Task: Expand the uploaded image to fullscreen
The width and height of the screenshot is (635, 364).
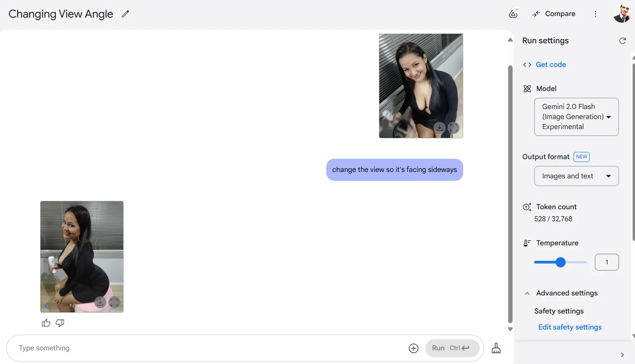Action: pos(454,128)
